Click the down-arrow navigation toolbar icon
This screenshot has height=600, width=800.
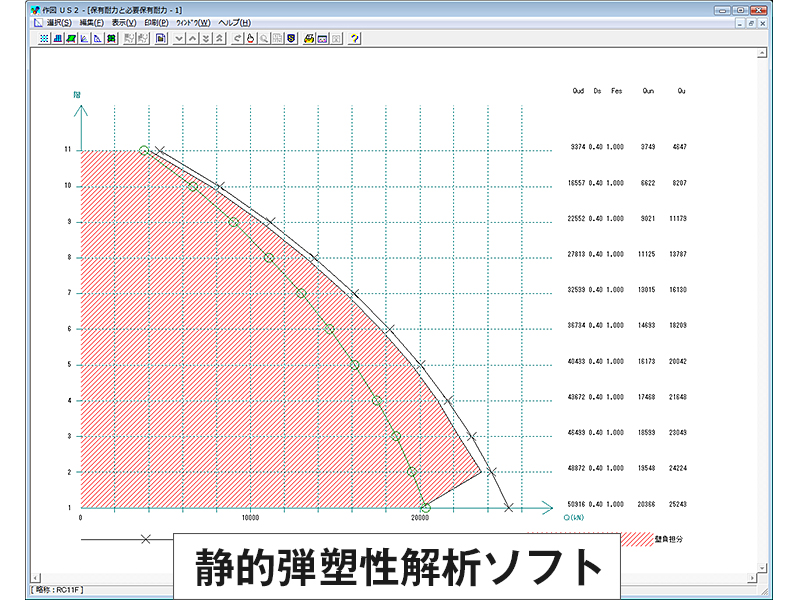pyautogui.click(x=179, y=37)
